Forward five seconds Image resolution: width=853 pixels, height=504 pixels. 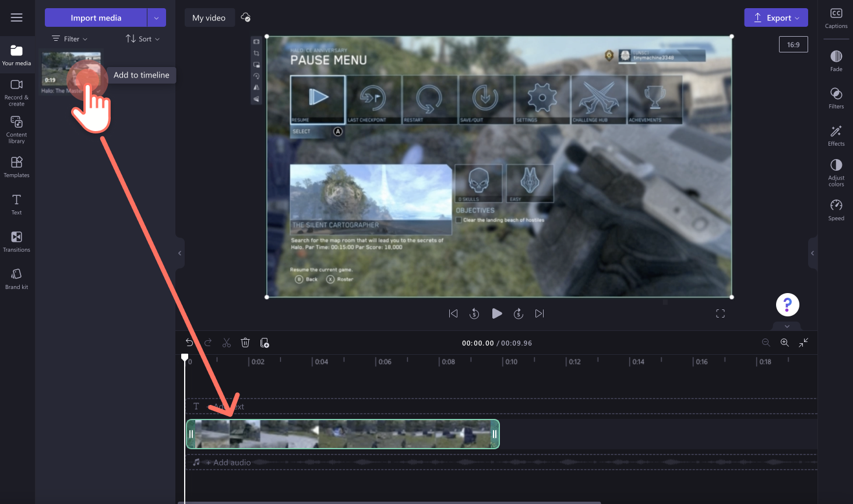click(x=519, y=313)
